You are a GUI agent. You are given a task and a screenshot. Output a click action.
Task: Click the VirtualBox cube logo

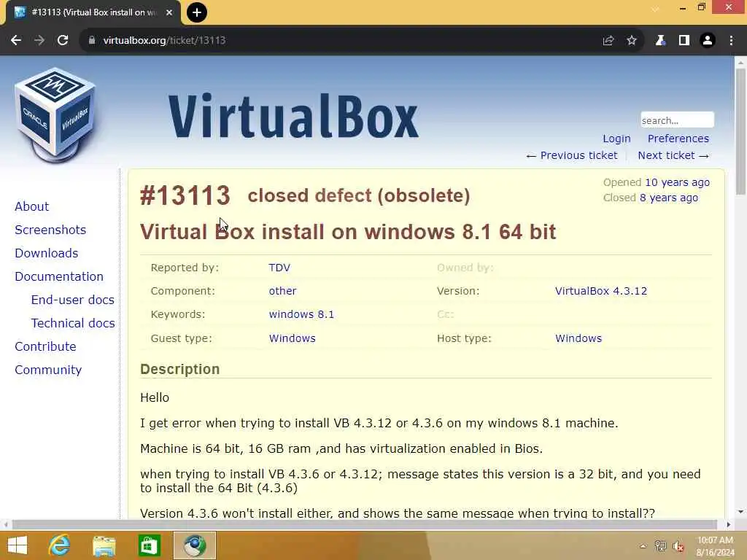(55, 114)
